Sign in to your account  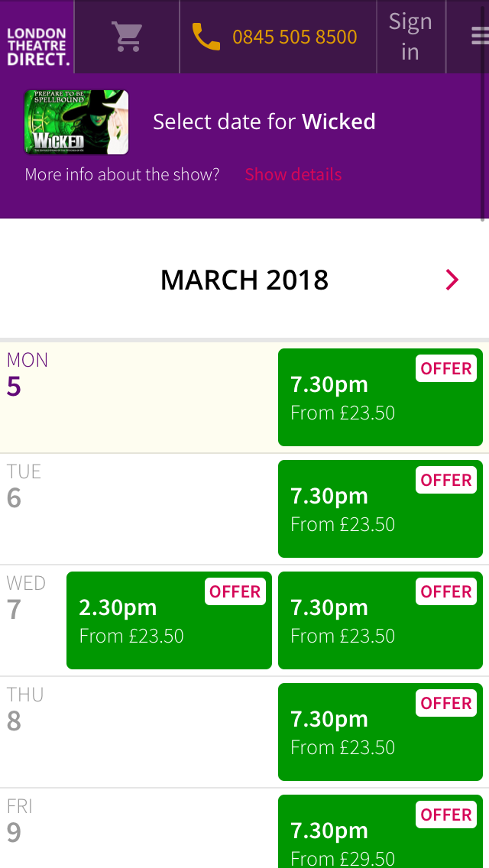click(410, 37)
